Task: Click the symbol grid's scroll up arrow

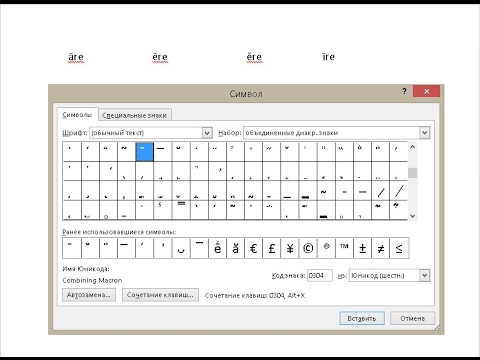Action: [412, 147]
